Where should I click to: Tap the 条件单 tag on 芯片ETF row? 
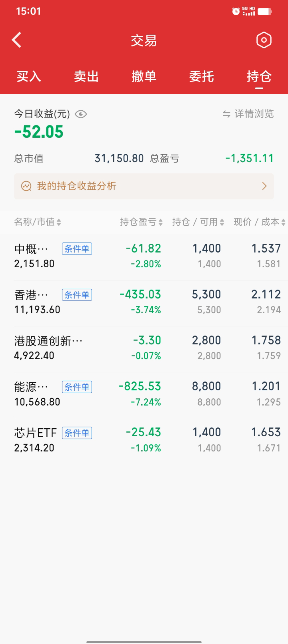77,433
